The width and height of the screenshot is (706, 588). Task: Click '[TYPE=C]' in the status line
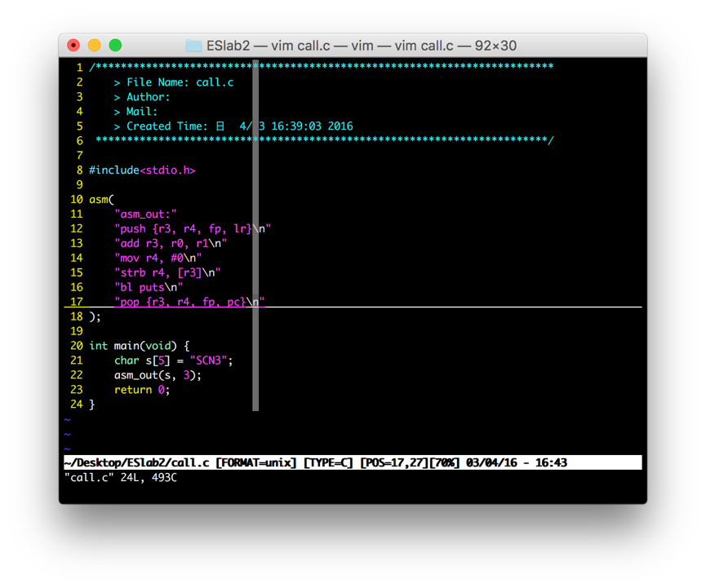click(x=328, y=462)
